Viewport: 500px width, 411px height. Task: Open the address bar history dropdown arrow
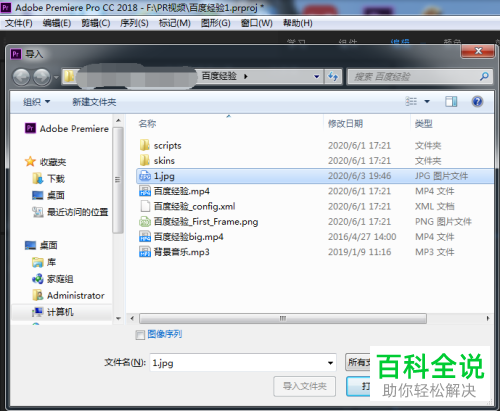pyautogui.click(x=316, y=77)
